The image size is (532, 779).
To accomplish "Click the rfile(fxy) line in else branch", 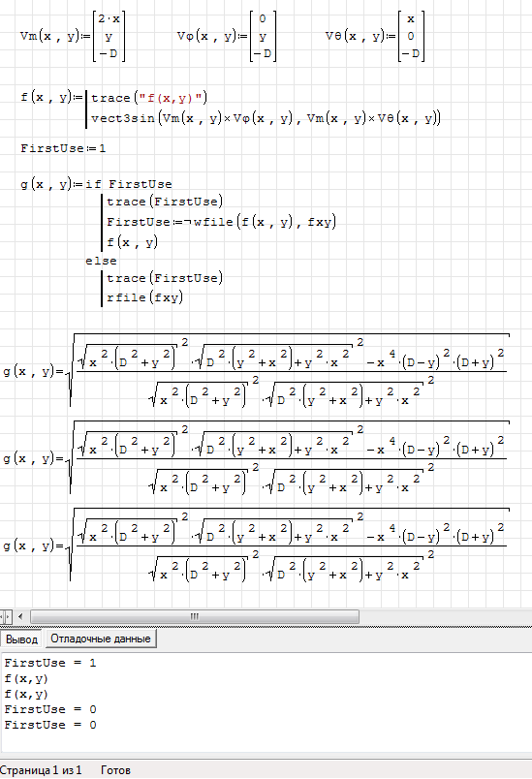I will point(144,297).
